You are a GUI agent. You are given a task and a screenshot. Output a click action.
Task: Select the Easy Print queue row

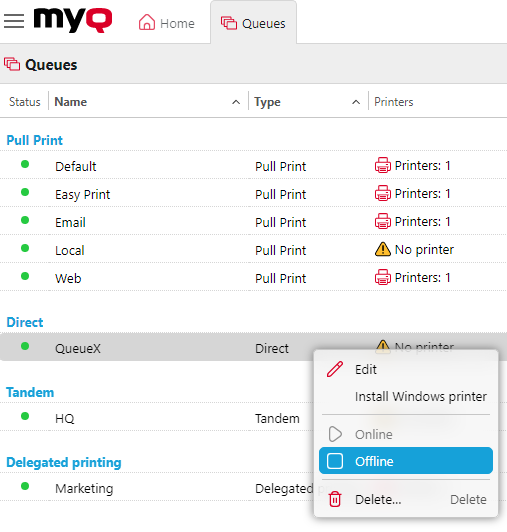tap(254, 194)
